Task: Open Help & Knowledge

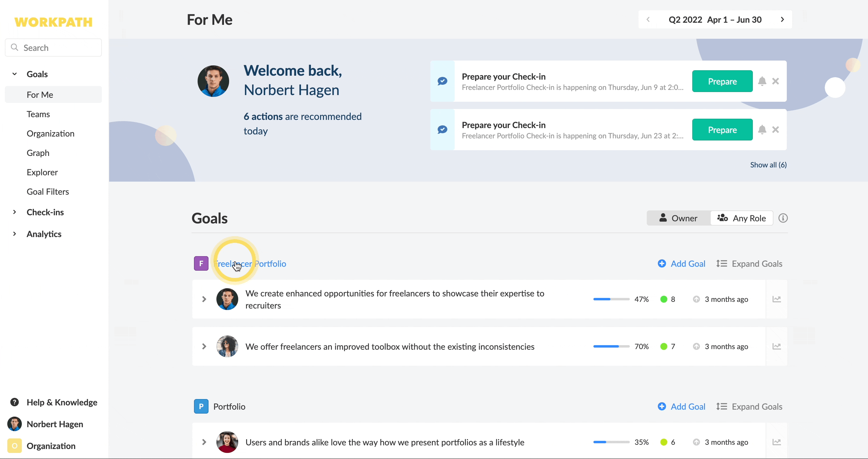Action: 54,402
